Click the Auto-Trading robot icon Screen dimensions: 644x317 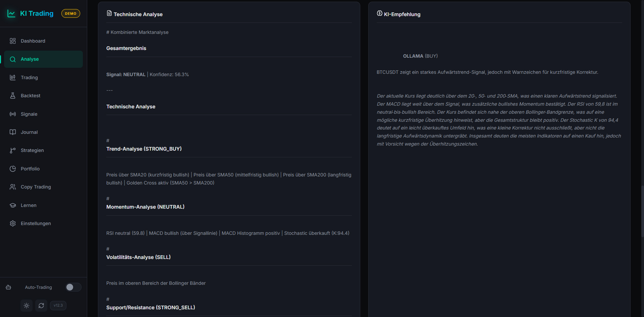[9, 287]
